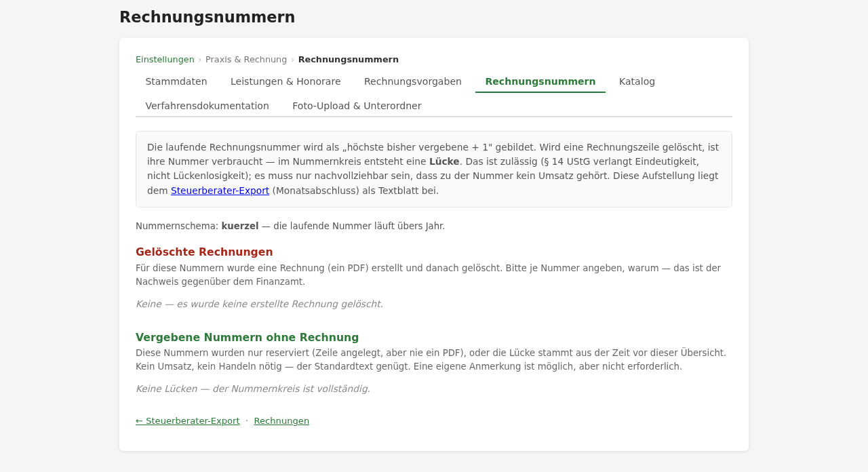Click the 'Keine — es wurde keine erstellte Rechnung gelöscht' note
868x472 pixels.
click(x=259, y=304)
